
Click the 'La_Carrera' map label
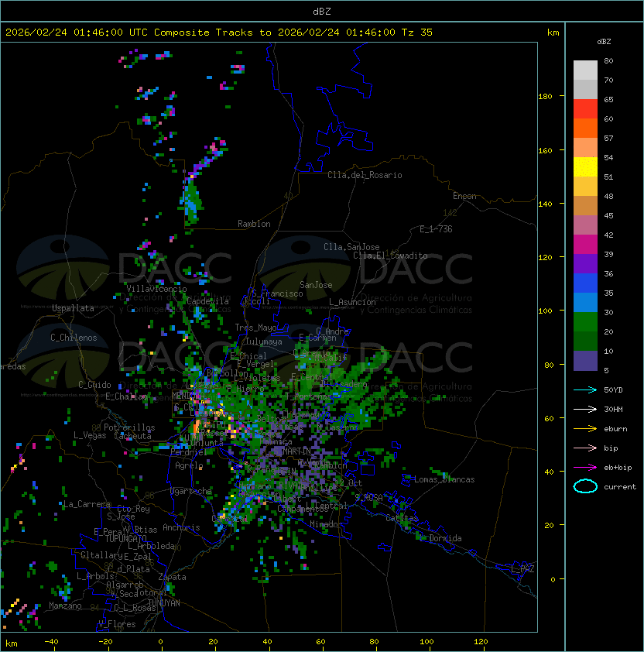point(87,504)
